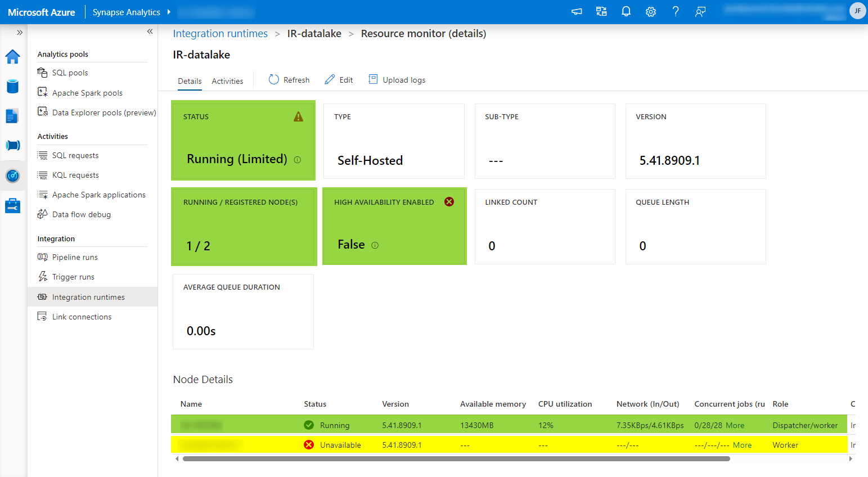Click the Edit pencil button
868x477 pixels.
(x=339, y=80)
